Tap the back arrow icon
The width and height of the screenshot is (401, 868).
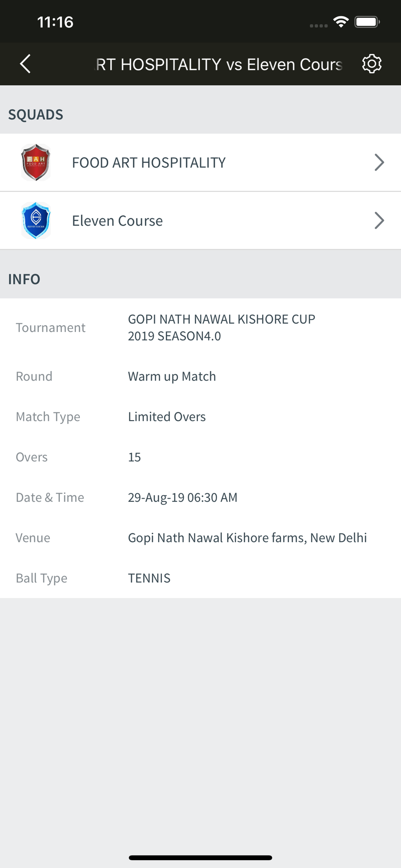click(x=25, y=64)
